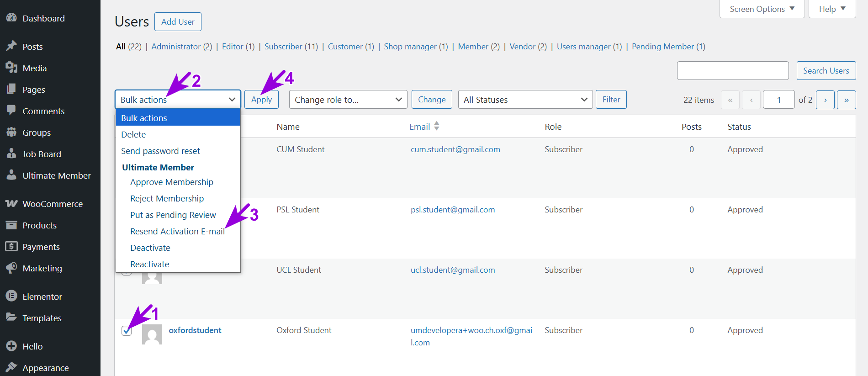Filter by Member role link

point(479,47)
